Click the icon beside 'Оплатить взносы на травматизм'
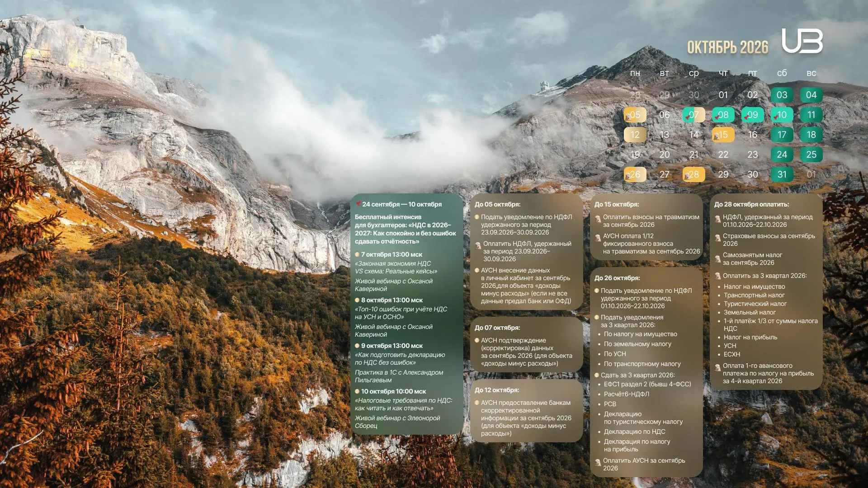 point(598,219)
